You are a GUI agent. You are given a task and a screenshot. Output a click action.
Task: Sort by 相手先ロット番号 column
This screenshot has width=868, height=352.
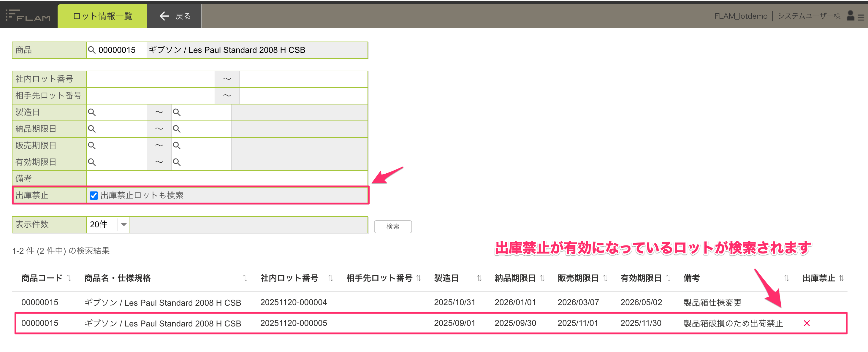pyautogui.click(x=419, y=278)
